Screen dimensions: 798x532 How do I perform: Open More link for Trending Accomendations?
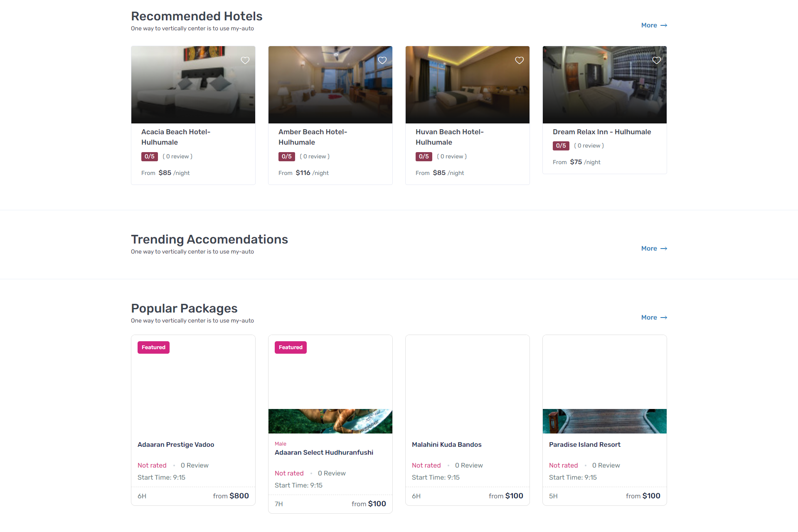[x=654, y=249]
